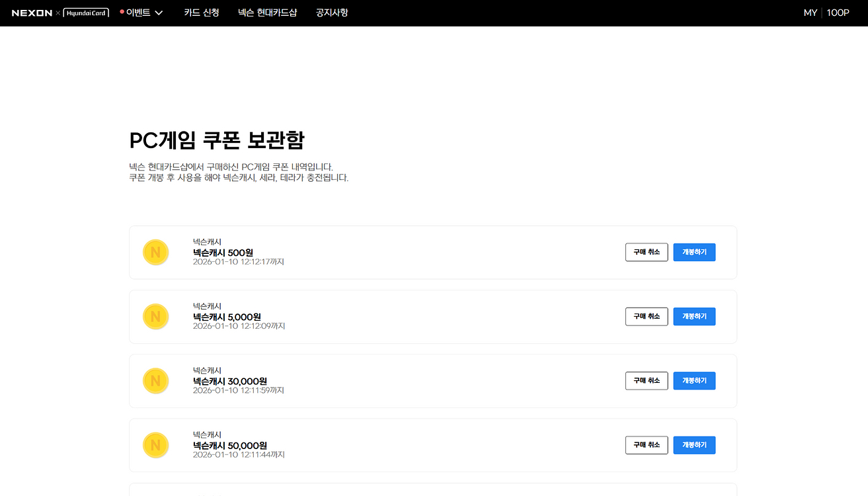This screenshot has width=868, height=496.
Task: Expand the 이벤트 dropdown menu
Action: pyautogui.click(x=138, y=13)
